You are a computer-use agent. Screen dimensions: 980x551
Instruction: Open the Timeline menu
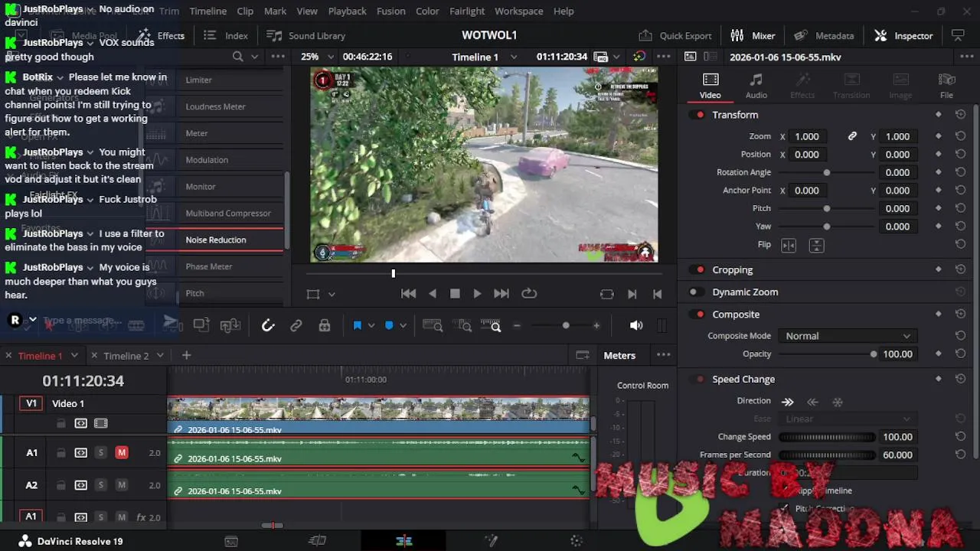pos(207,11)
